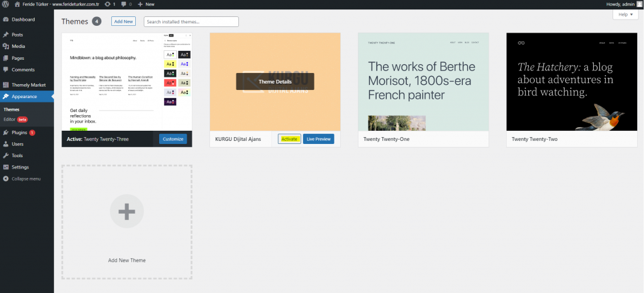
Task: Click the admin avatar icon
Action: coord(639,4)
